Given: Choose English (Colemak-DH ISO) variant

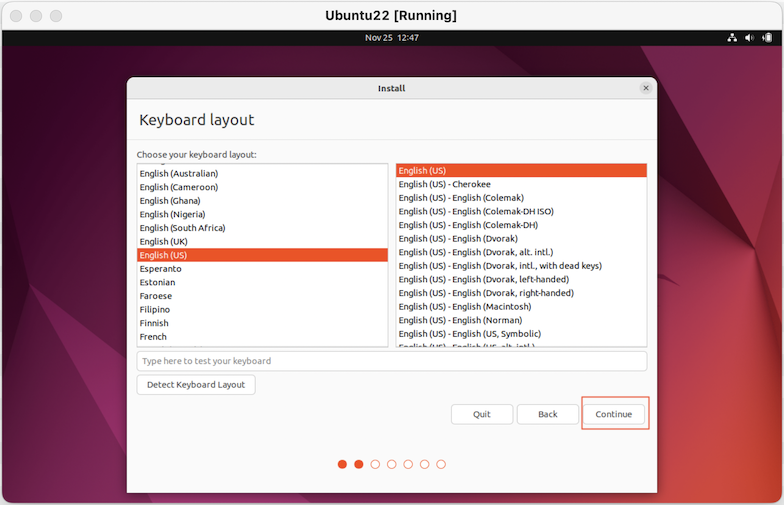Looking at the screenshot, I should [x=522, y=212].
